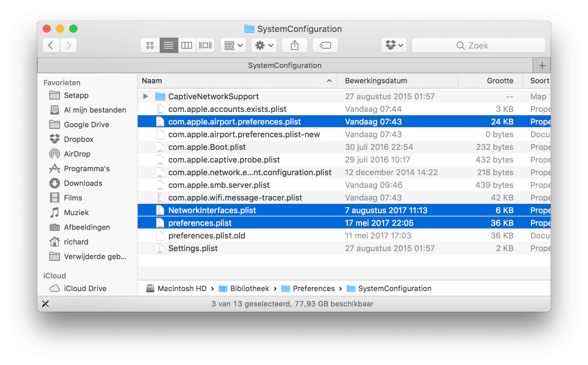This screenshot has height=365, width=588.
Task: Select preferences.plist.old
Action: [344, 236]
